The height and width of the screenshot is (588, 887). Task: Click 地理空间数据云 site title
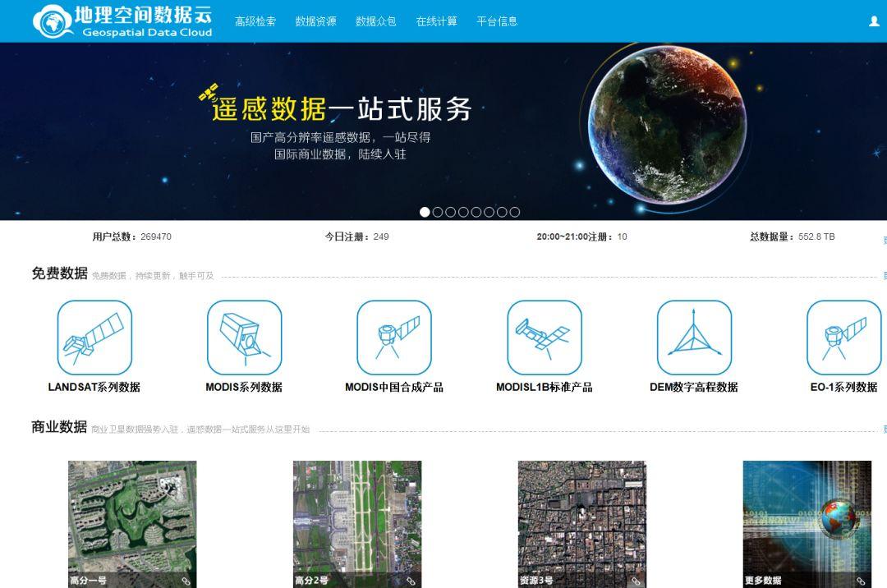[143, 15]
